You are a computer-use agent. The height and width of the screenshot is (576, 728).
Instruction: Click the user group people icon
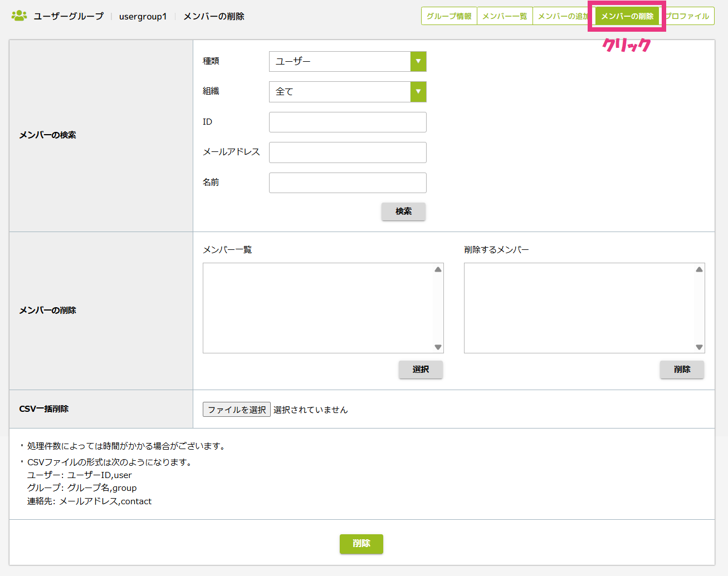point(19,16)
